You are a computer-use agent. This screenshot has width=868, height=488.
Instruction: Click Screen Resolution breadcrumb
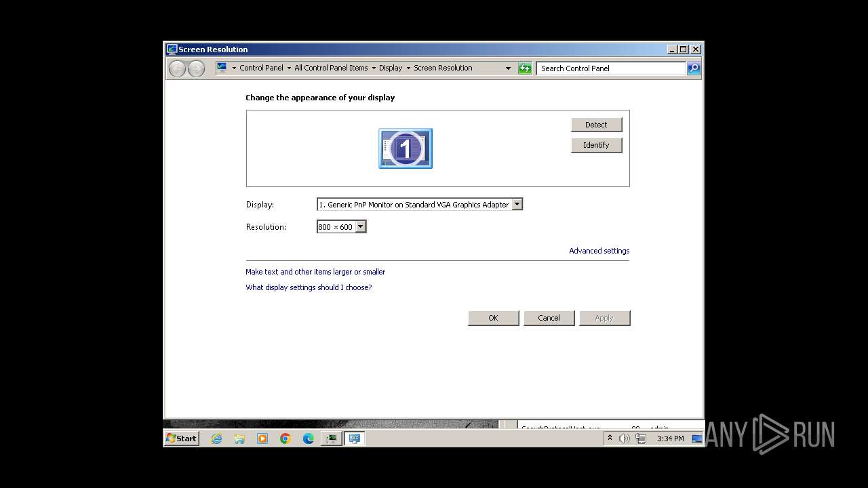coord(443,68)
